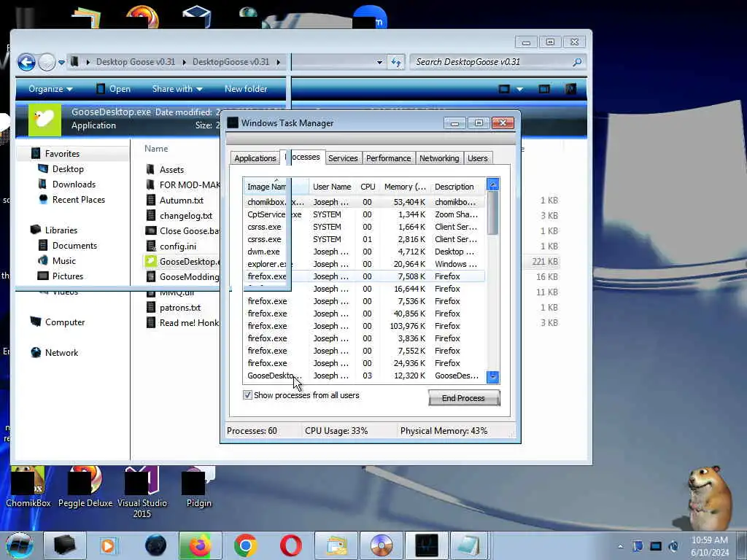The image size is (747, 560).
Task: Click the End Process button
Action: pyautogui.click(x=464, y=398)
